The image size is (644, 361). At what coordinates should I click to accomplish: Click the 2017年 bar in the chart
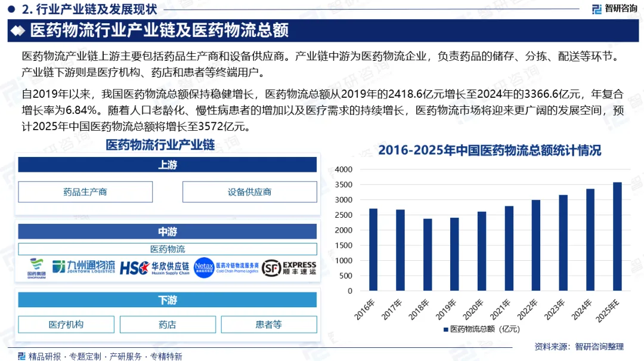click(x=401, y=251)
